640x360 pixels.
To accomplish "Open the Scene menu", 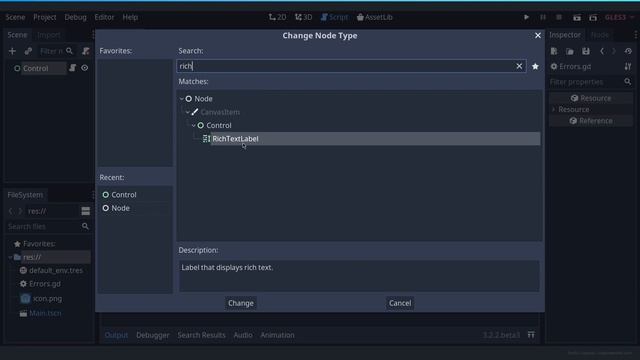I will [15, 17].
